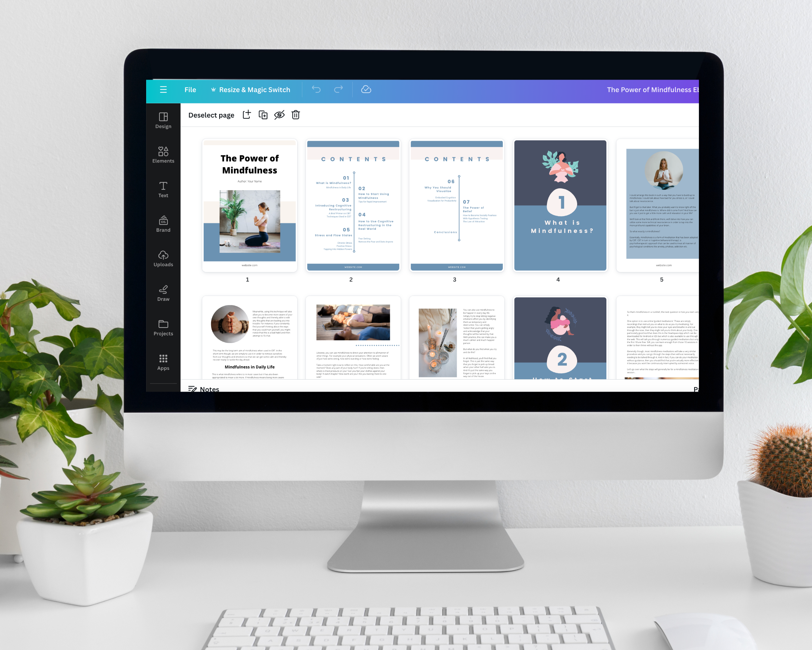The height and width of the screenshot is (650, 812).
Task: Open the Elements panel
Action: 164,152
